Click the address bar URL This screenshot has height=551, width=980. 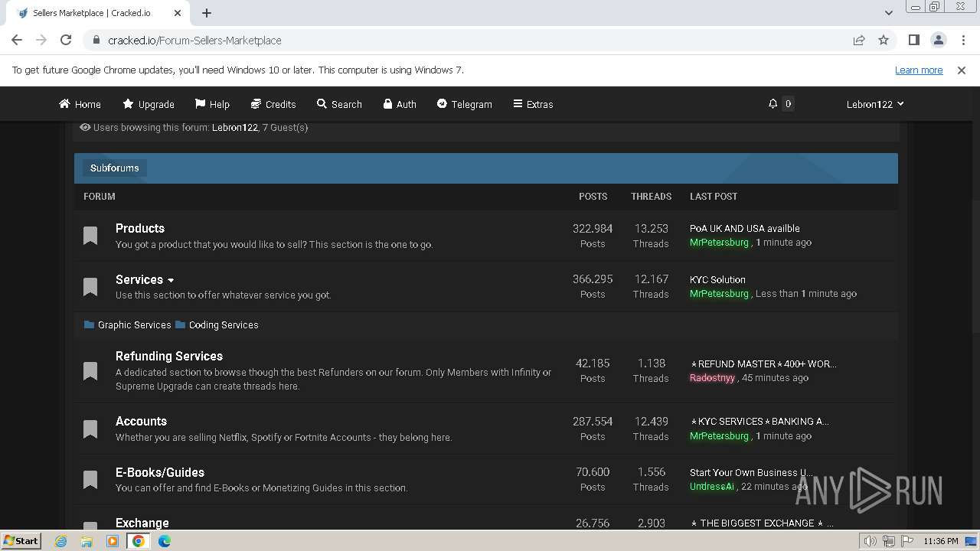tap(194, 40)
